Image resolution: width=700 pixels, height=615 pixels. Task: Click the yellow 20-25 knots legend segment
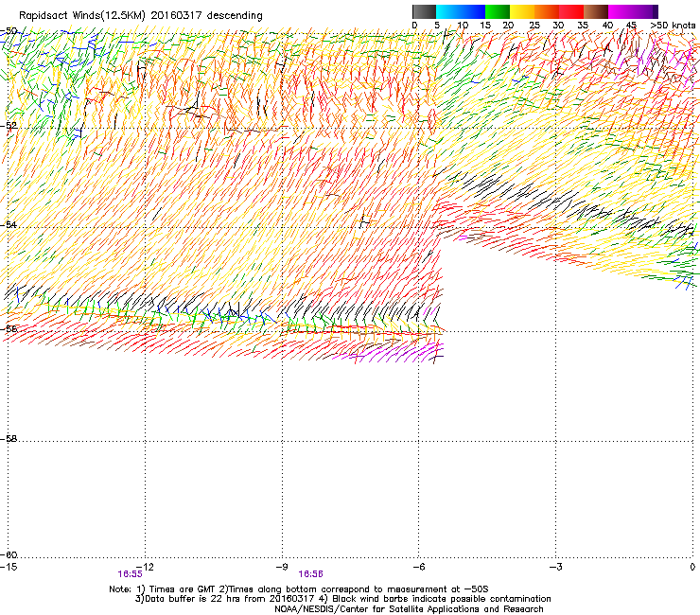(522, 11)
